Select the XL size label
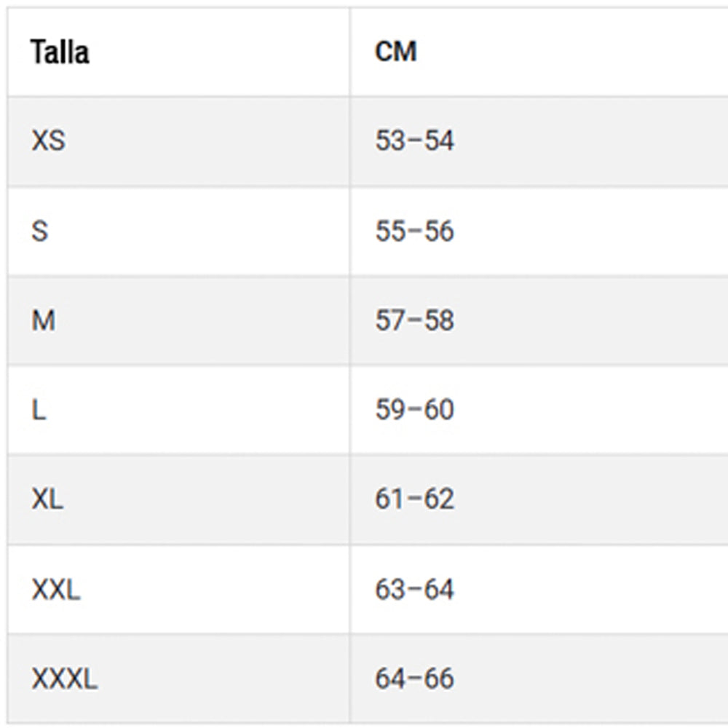This screenshot has width=728, height=728. tap(47, 499)
